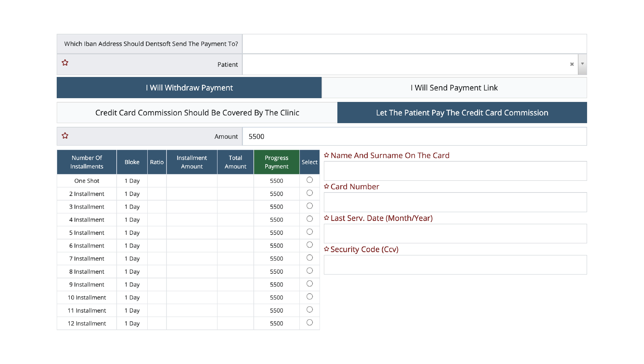Screen dimensions: 644x364
Task: Switch to I Will Withdraw Payment tab
Action: [189, 88]
